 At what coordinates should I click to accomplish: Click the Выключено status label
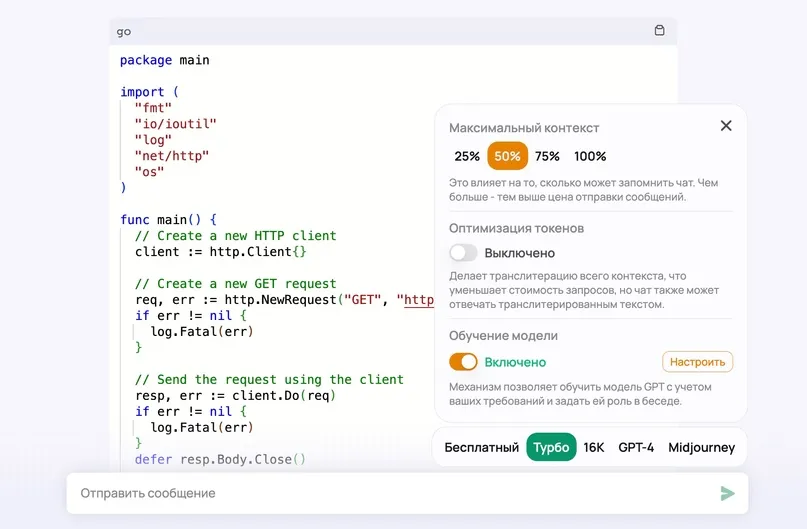click(x=520, y=253)
